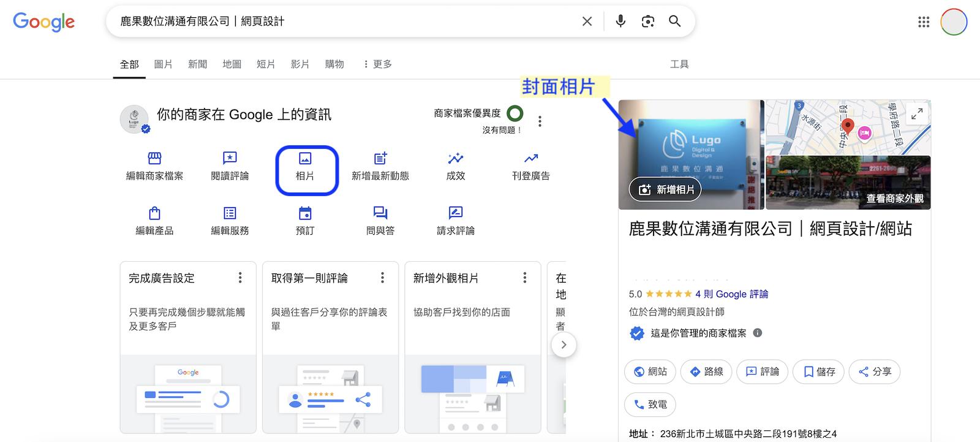The width and height of the screenshot is (980, 442).
Task: Click address 236新北市土城區中央路二段191號8樓之4
Action: [x=748, y=434]
